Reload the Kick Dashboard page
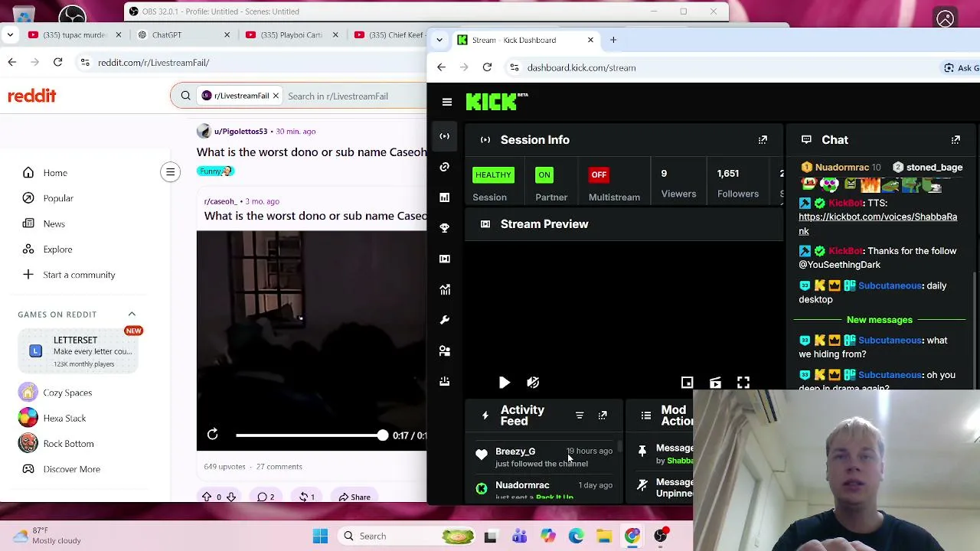980x551 pixels. (487, 67)
